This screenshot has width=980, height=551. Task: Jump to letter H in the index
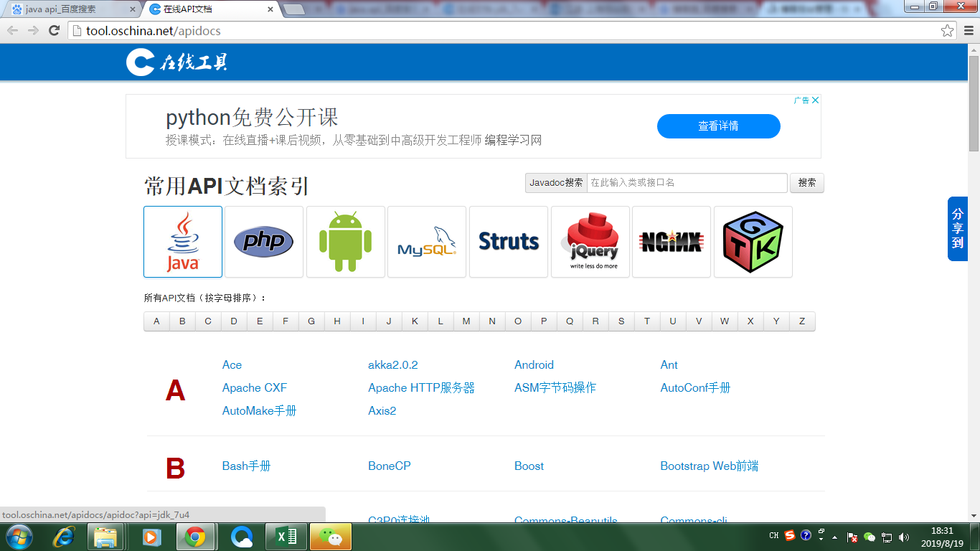click(x=337, y=321)
